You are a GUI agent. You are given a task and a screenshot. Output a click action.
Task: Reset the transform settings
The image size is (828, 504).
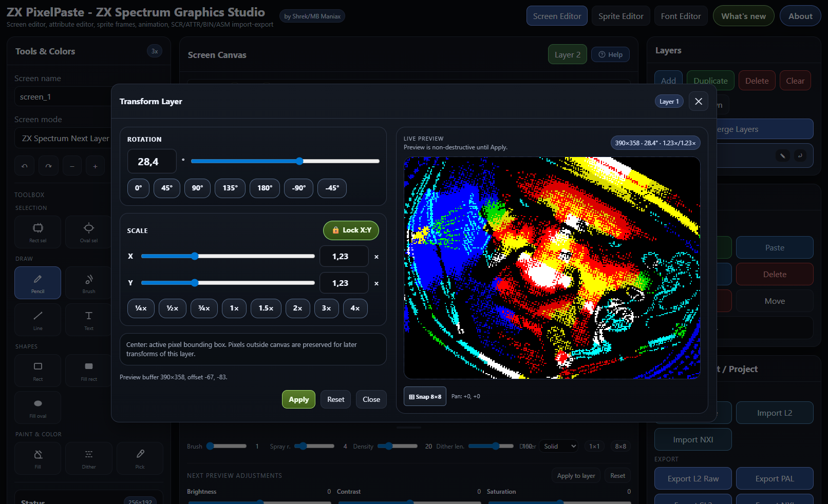(x=335, y=399)
